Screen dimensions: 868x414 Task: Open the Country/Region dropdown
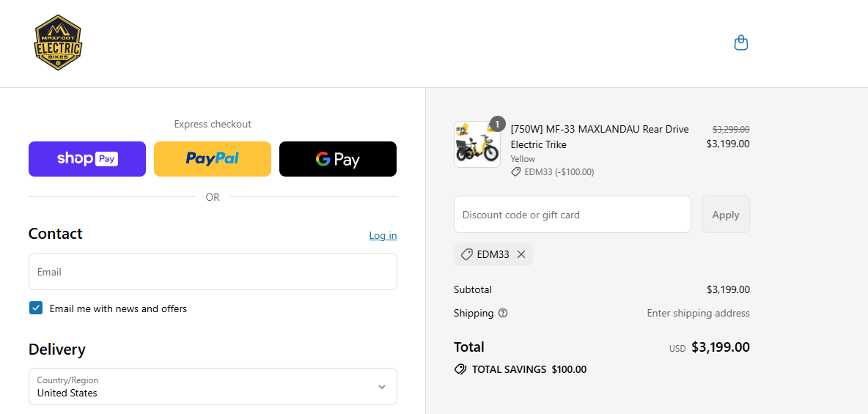[x=213, y=386]
